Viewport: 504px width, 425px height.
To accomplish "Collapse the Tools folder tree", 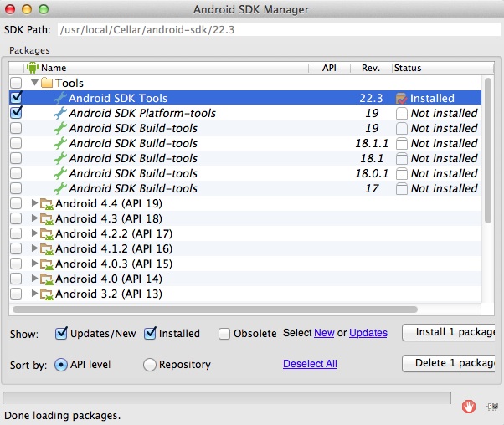I will click(35, 83).
